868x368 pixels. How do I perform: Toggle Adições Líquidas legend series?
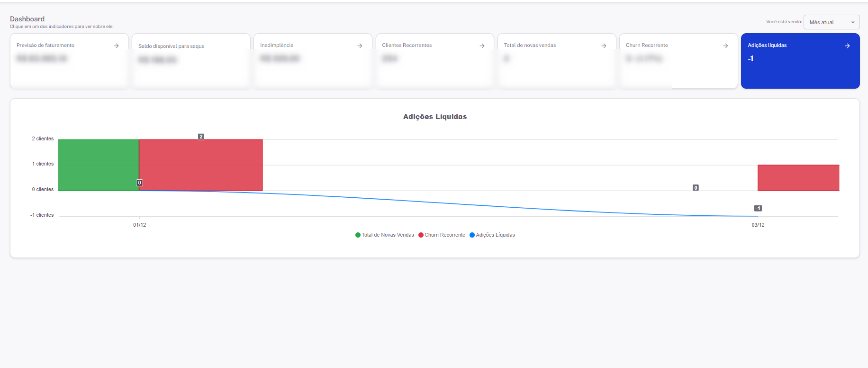495,235
